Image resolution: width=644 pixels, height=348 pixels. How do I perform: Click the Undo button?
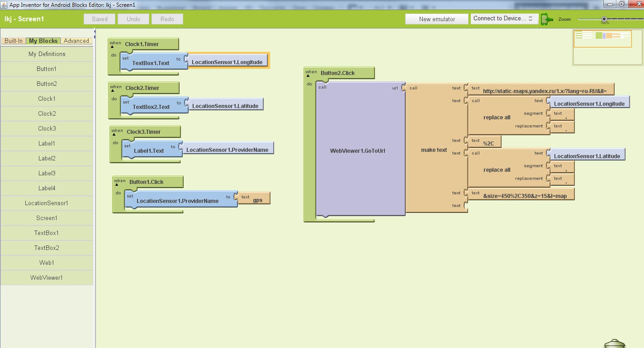click(133, 19)
